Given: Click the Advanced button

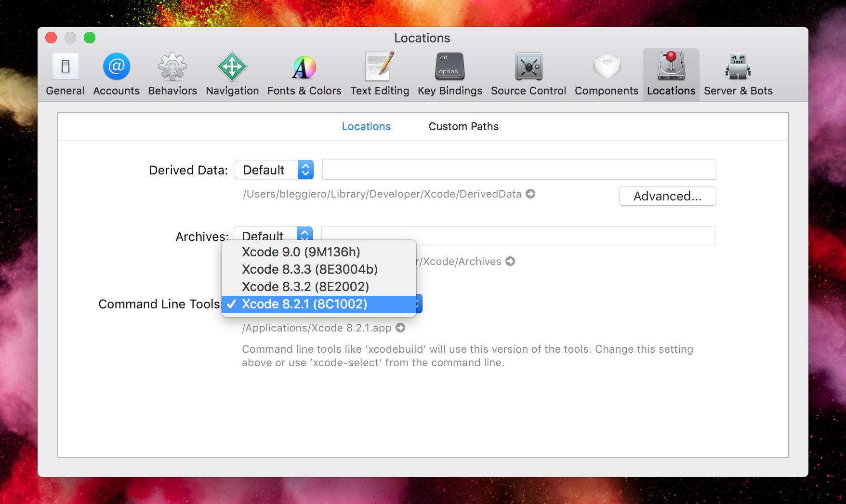Looking at the screenshot, I should (x=667, y=196).
